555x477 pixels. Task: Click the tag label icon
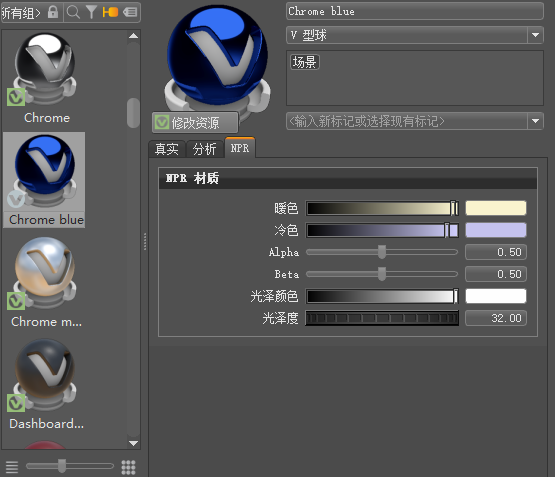pyautogui.click(x=130, y=12)
